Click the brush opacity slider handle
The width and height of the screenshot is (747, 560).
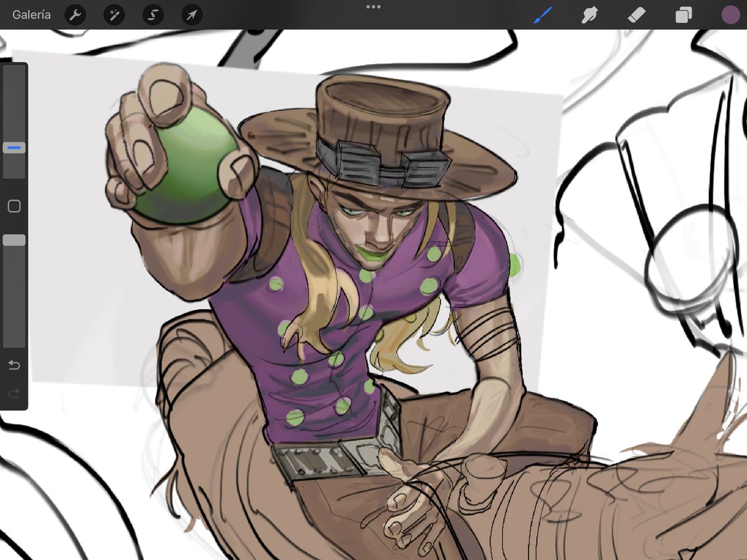pyautogui.click(x=14, y=240)
